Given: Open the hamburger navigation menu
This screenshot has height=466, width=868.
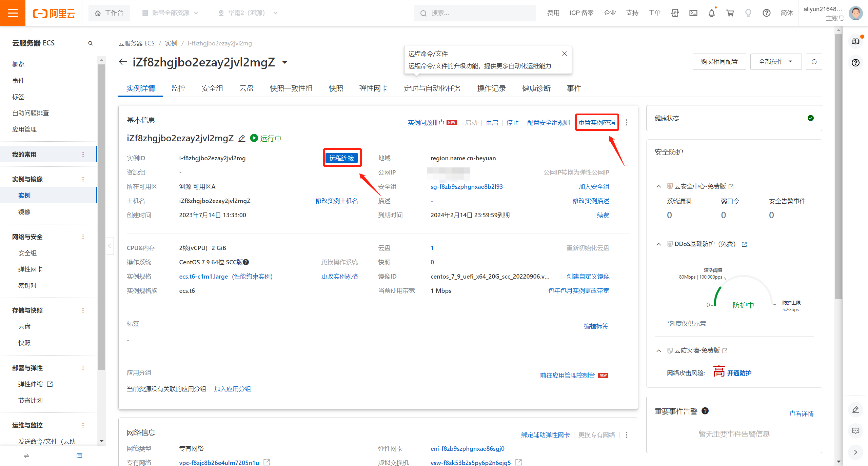Looking at the screenshot, I should click(13, 13).
